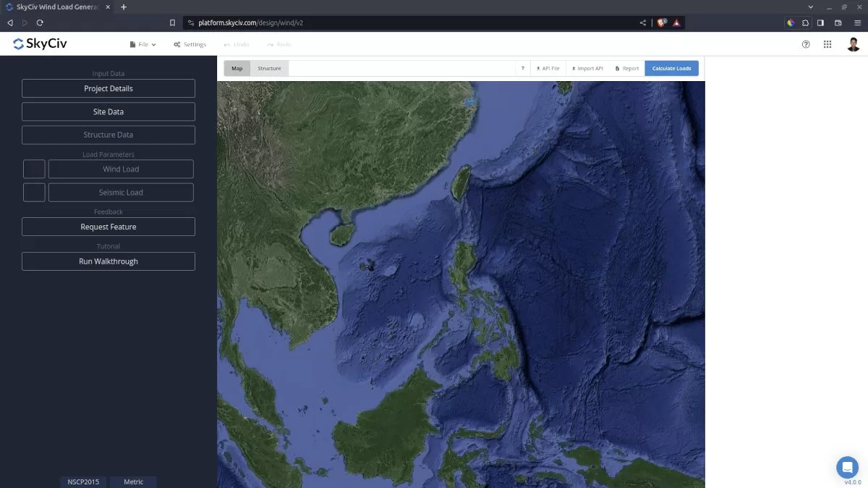Viewport: 868px width, 488px height.
Task: Click the help question mark on the map toolbar
Action: pos(522,67)
